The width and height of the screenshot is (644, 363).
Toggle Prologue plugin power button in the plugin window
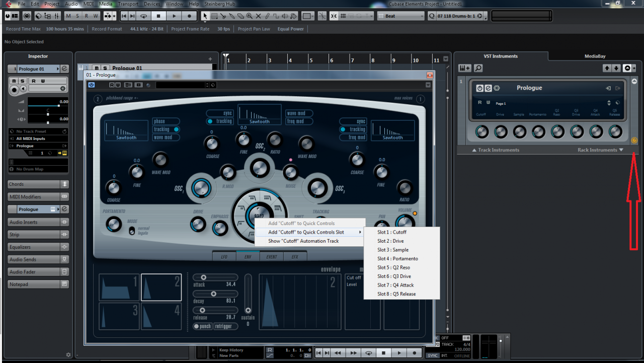coord(92,85)
